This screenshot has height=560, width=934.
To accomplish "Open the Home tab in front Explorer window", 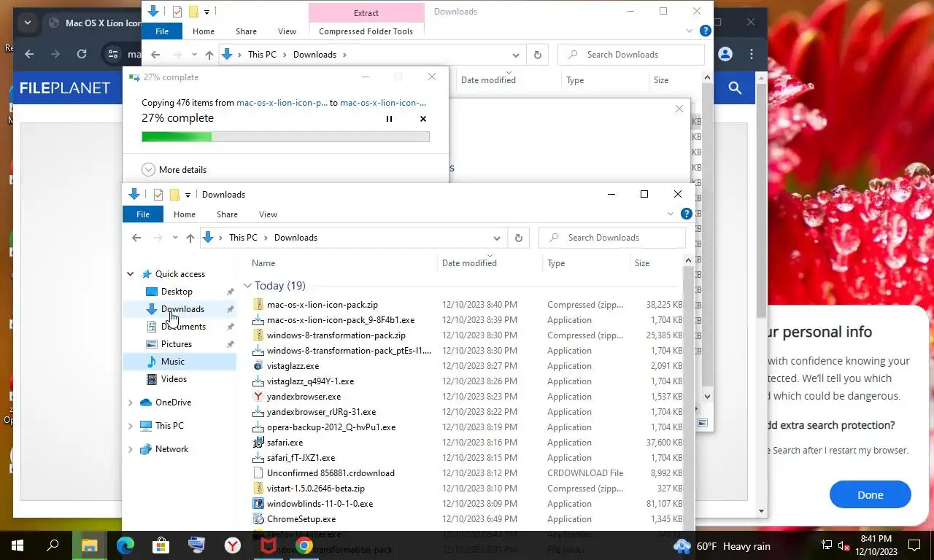I will point(185,214).
